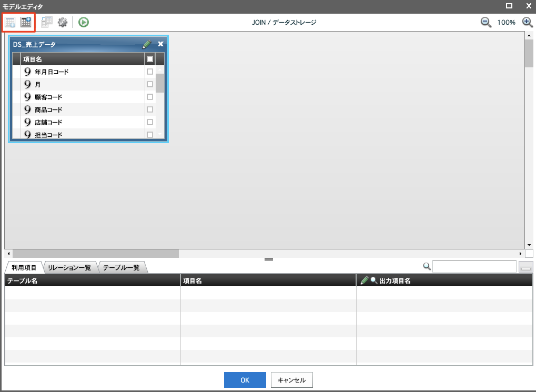The image size is (536, 392).
Task: Switch to the テーブル一覧 tab
Action: click(122, 267)
